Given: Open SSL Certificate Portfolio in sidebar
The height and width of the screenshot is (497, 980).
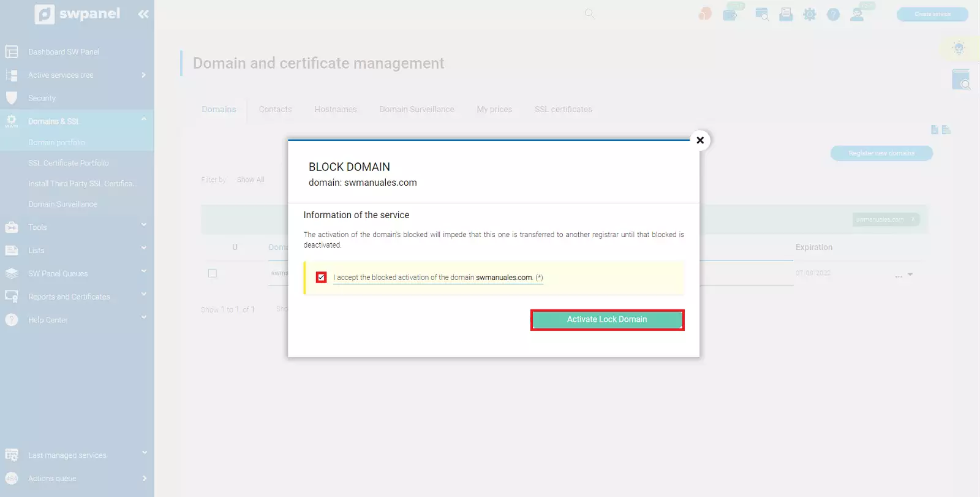Looking at the screenshot, I should click(69, 163).
